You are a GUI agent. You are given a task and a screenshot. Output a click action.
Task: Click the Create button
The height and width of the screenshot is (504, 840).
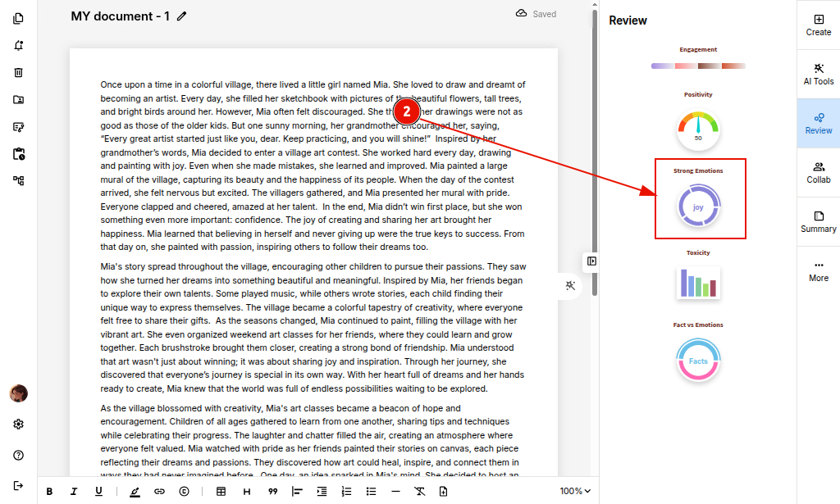coord(818,25)
